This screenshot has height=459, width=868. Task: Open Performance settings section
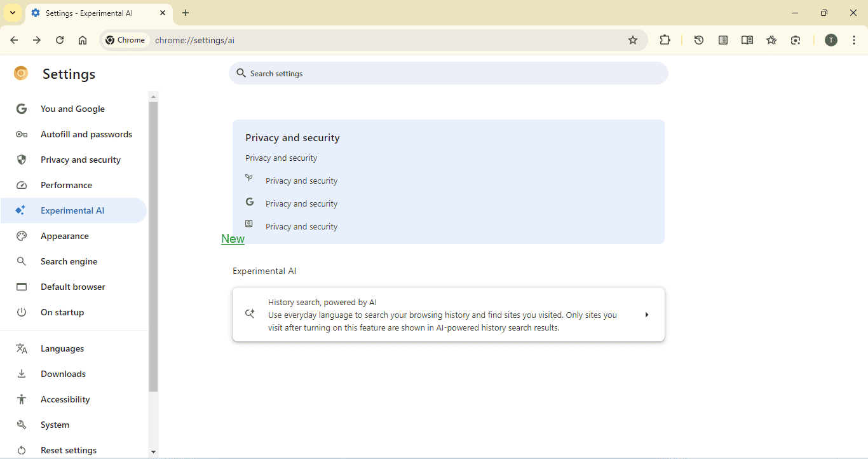pyautogui.click(x=73, y=185)
